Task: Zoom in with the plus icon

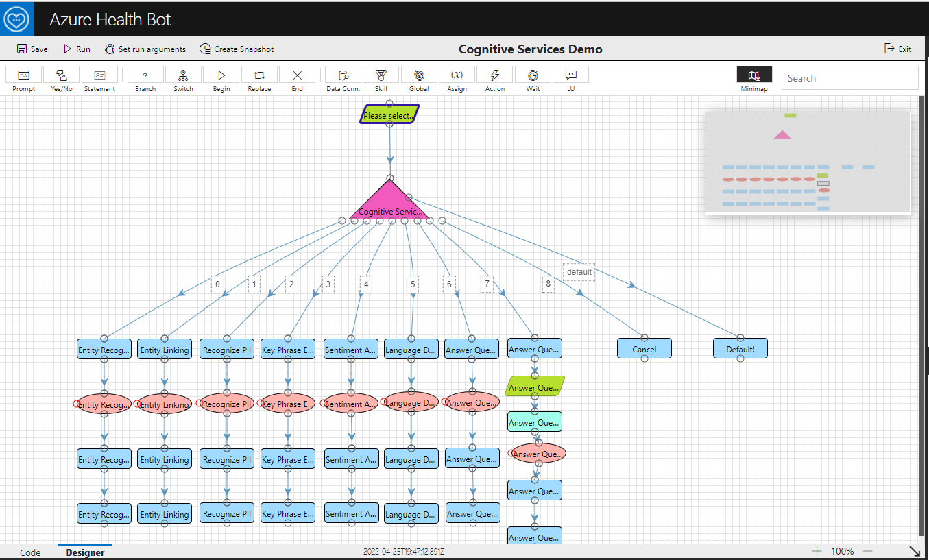Action: [817, 551]
